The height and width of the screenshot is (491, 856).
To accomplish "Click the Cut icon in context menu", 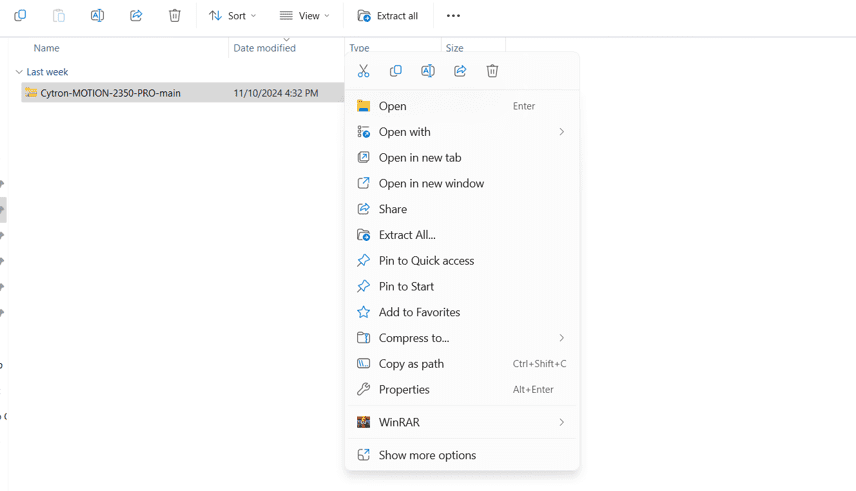I will tap(364, 71).
